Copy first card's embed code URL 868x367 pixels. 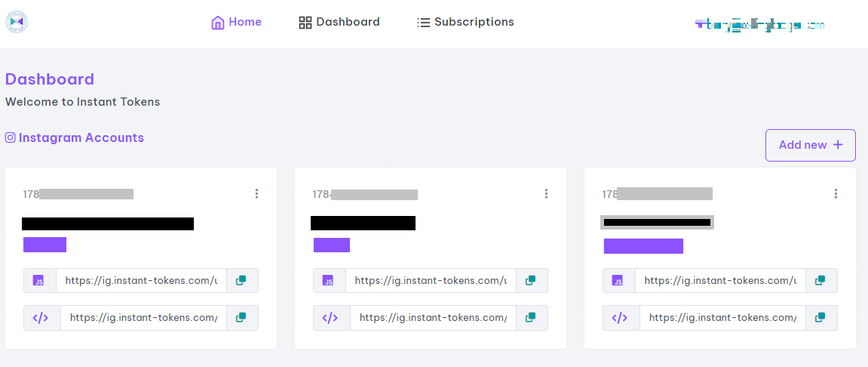(x=241, y=318)
